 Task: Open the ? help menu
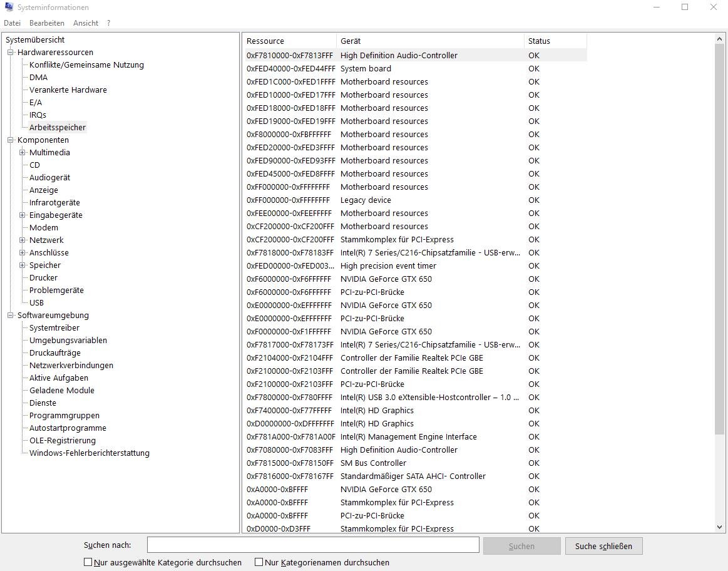pos(109,23)
